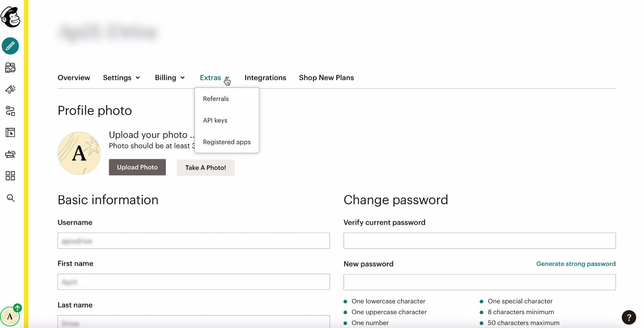The image size is (644, 328).
Task: Go to the Integrations tab
Action: click(265, 78)
